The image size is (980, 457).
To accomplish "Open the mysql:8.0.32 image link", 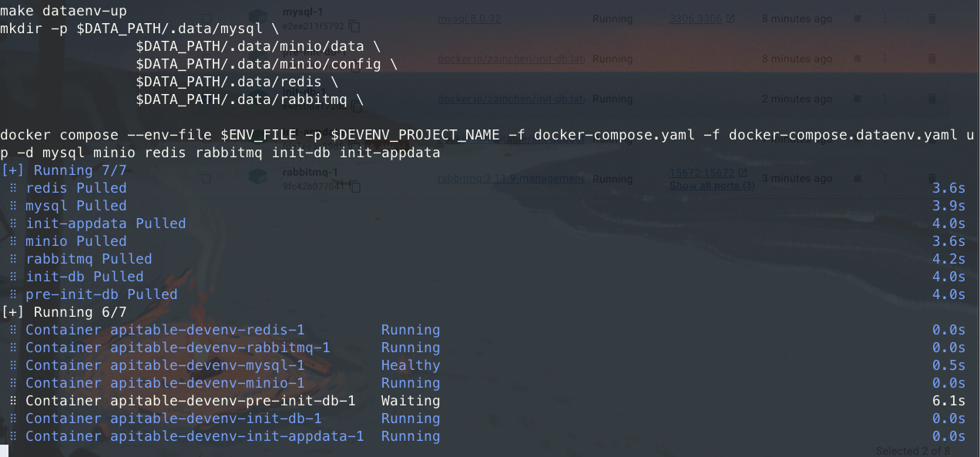I will point(469,18).
